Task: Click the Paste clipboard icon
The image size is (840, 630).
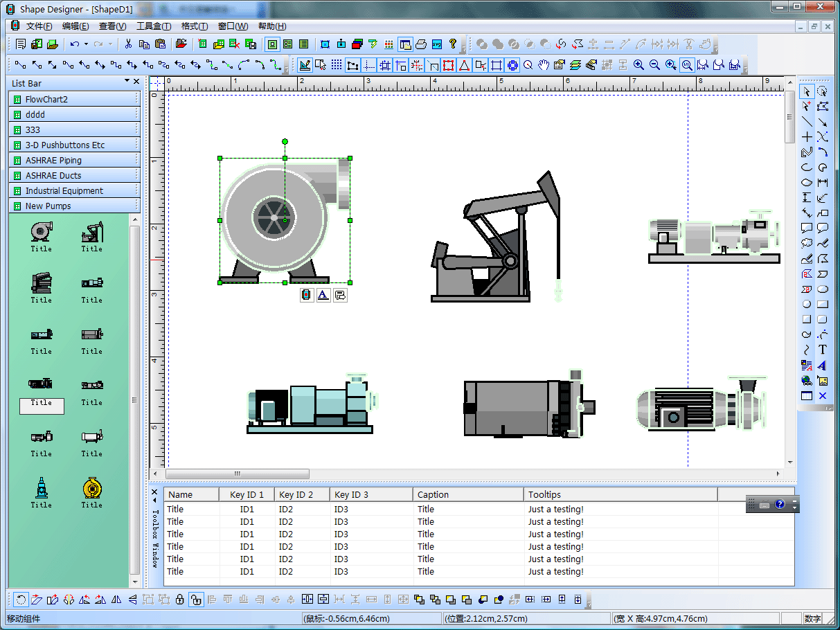Action: [161, 44]
